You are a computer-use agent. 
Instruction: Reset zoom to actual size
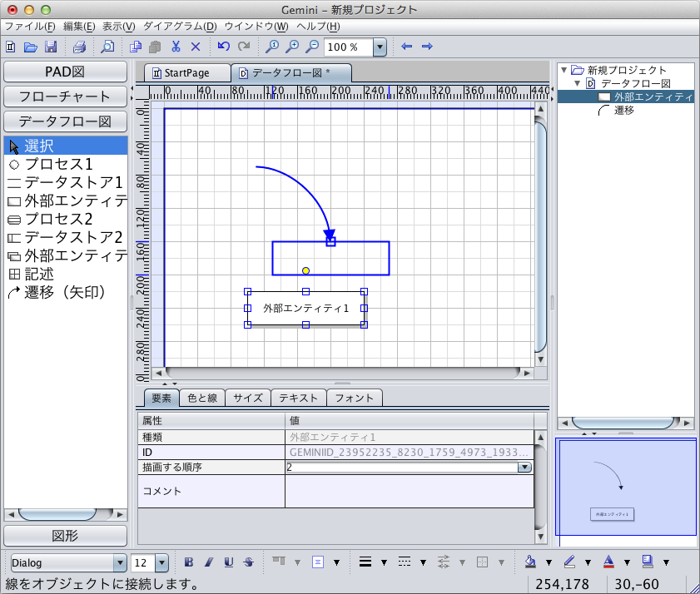click(272, 47)
